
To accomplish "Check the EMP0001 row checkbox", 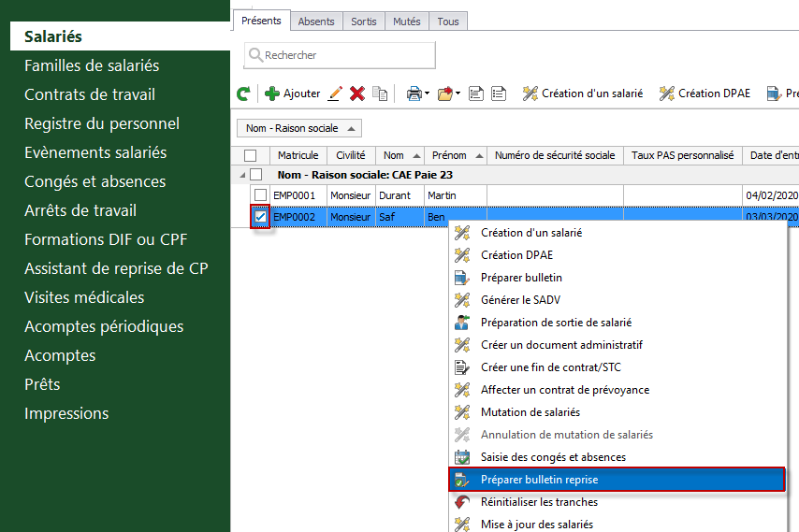I will (x=260, y=195).
